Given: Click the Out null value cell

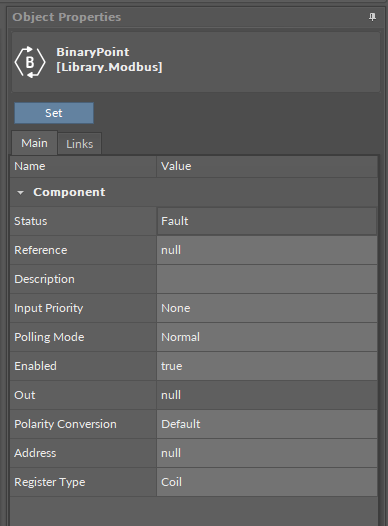Looking at the screenshot, I should coord(267,395).
